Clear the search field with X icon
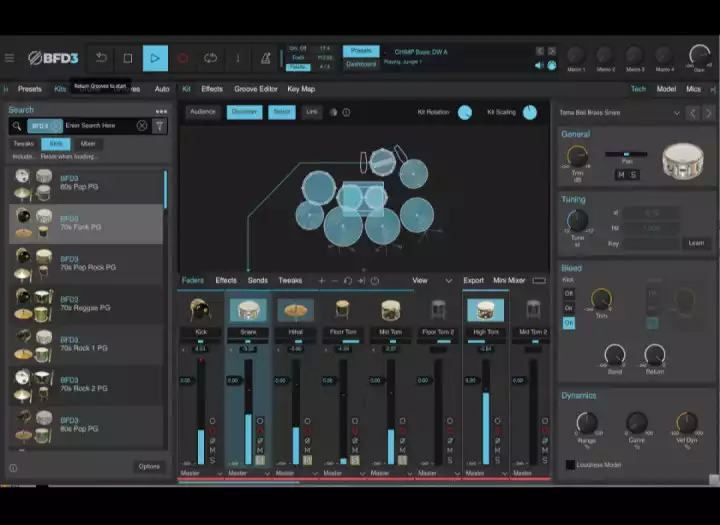720x525 pixels. (x=142, y=125)
